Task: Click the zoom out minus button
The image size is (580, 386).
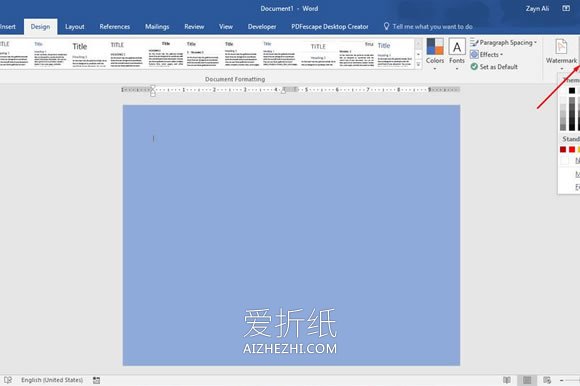Action: coord(561,380)
